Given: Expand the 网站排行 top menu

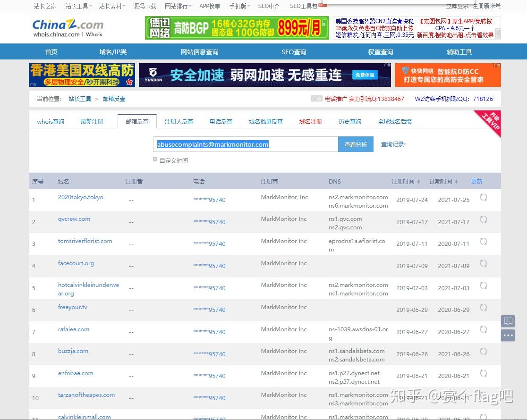Looking at the screenshot, I should click(x=178, y=6).
